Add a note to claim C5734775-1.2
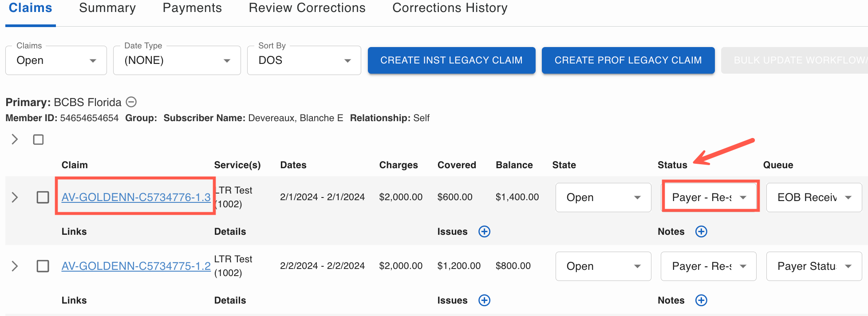Image resolution: width=868 pixels, height=316 pixels. point(701,300)
